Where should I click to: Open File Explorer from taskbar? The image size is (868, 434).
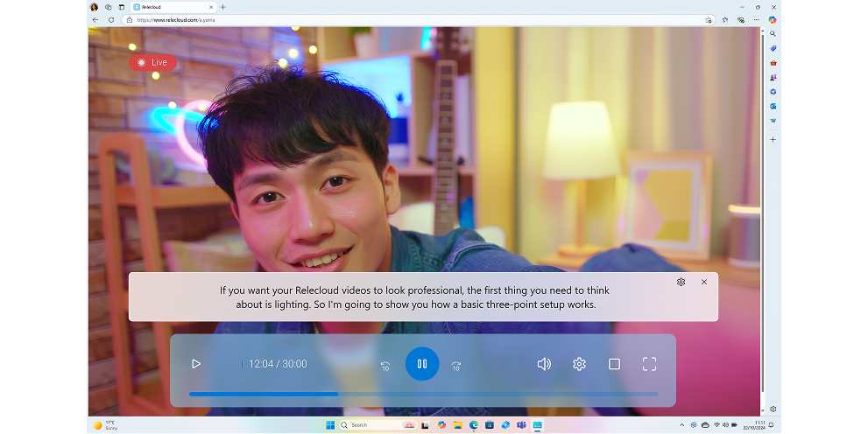click(x=458, y=425)
